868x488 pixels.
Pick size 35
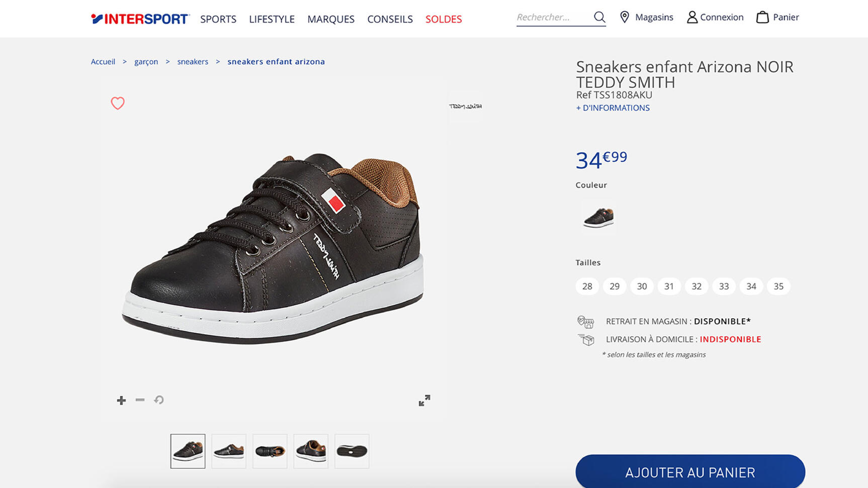click(778, 286)
